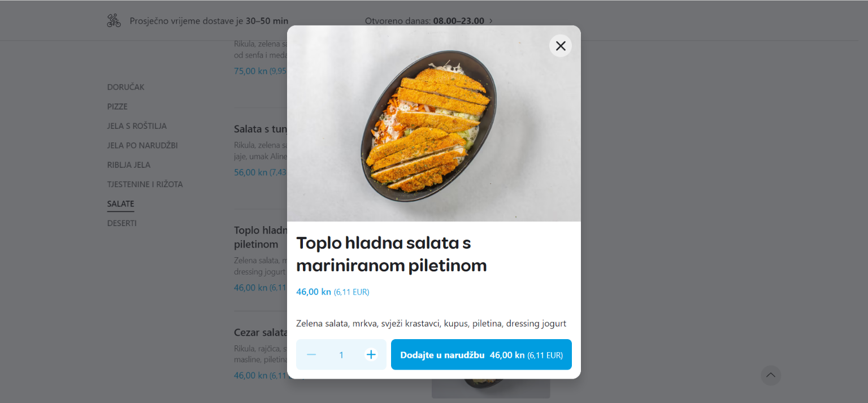Open the DORUČAK menu category
The width and height of the screenshot is (868, 403).
126,87
